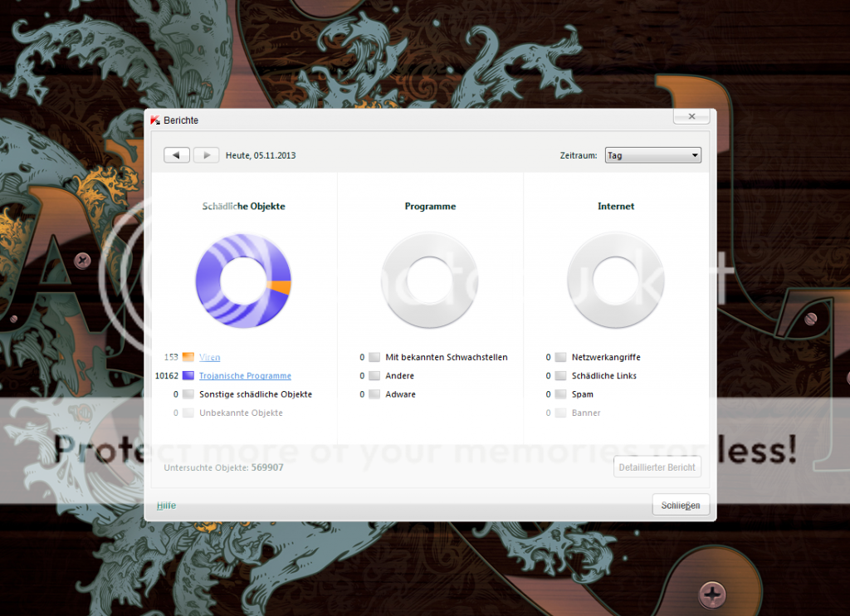Close the Berichte window with X

point(691,117)
